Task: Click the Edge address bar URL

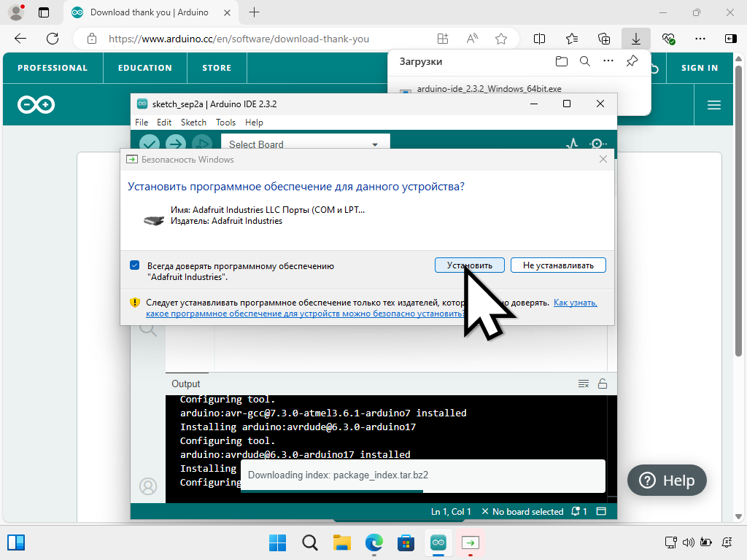Action: pyautogui.click(x=239, y=39)
